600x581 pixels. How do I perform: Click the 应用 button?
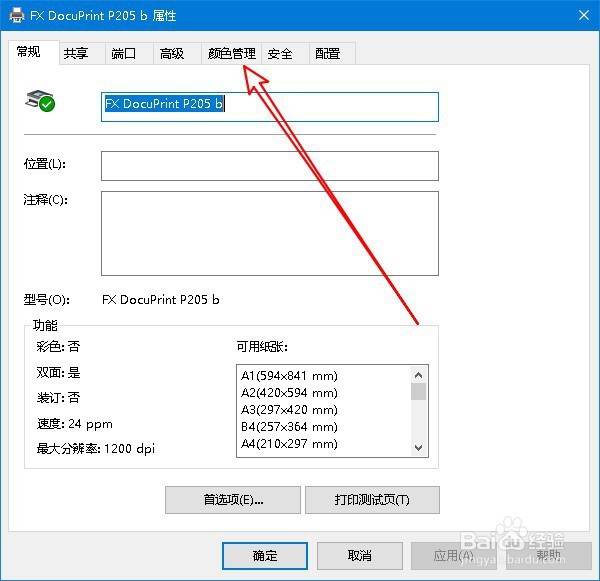[x=454, y=556]
